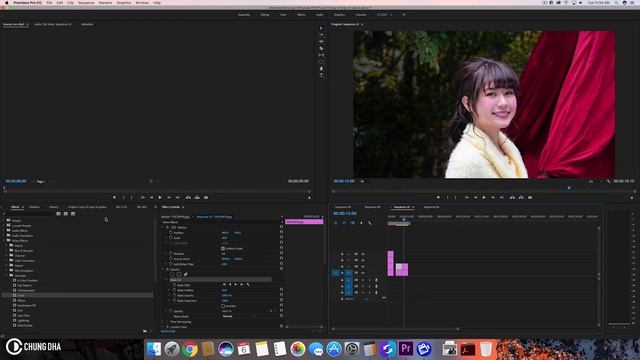Open mask tracking method wrench
The height and width of the screenshot is (360, 640).
tap(248, 284)
